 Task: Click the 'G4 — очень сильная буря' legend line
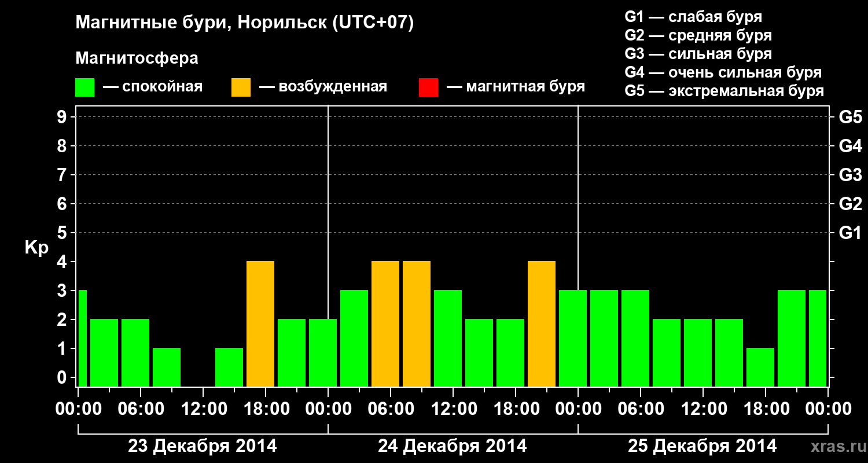[x=723, y=72]
